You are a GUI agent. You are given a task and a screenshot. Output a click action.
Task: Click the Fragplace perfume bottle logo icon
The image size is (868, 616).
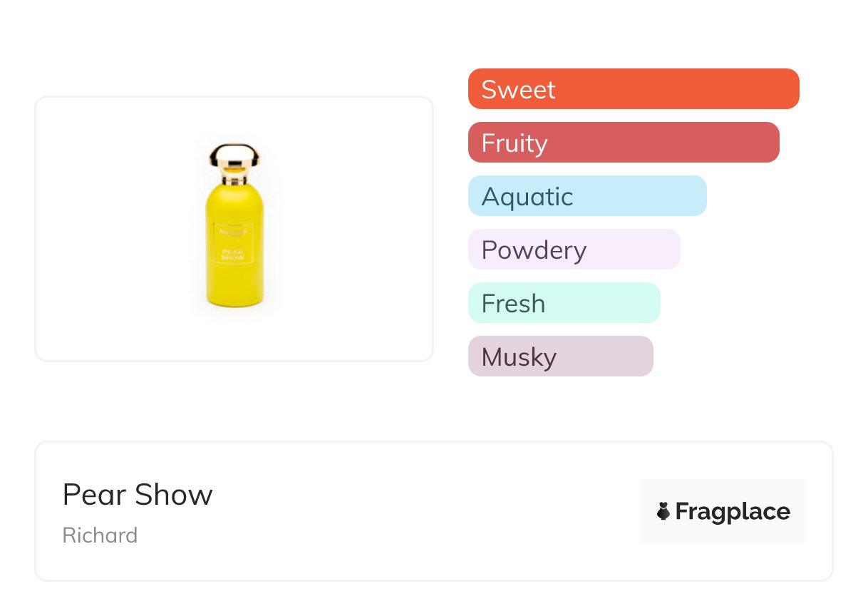[x=663, y=511]
